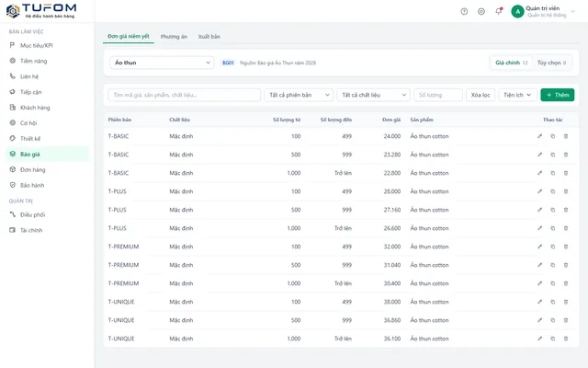The width and height of the screenshot is (588, 368).
Task: Delete the T-PREMIUM 30.400 price row
Action: coord(566,283)
